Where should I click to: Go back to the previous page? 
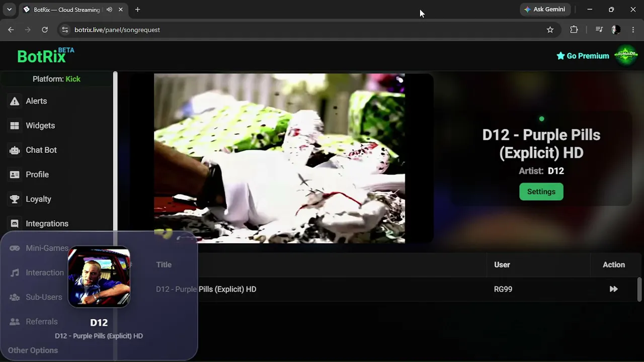tap(11, 30)
